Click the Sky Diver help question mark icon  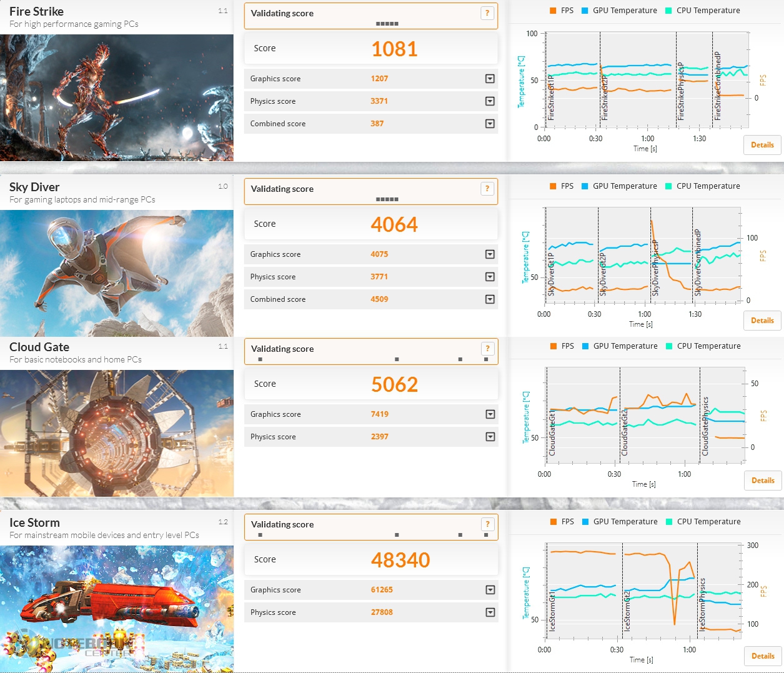coord(487,189)
